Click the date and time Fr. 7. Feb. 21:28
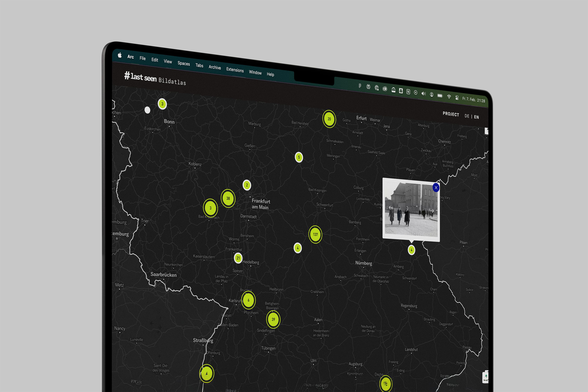The height and width of the screenshot is (392, 588). (x=473, y=100)
